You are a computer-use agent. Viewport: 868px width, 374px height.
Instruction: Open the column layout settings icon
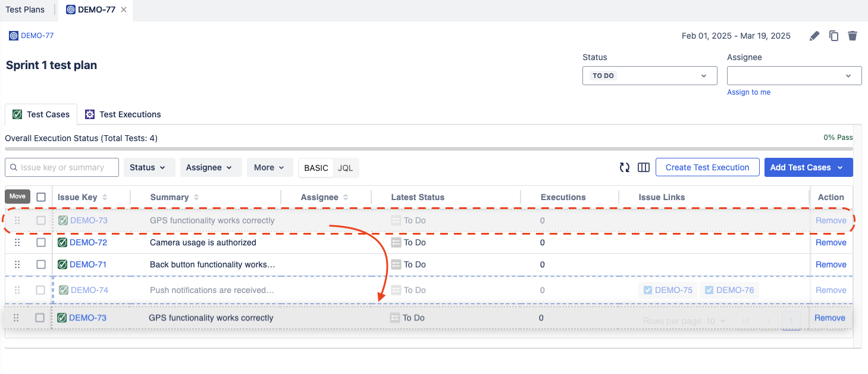(643, 167)
